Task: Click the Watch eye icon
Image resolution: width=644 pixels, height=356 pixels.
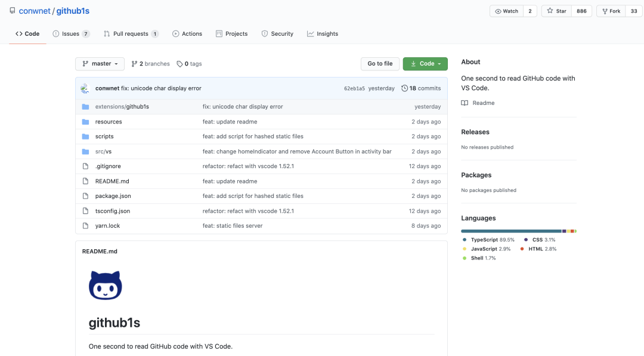Action: click(x=498, y=11)
